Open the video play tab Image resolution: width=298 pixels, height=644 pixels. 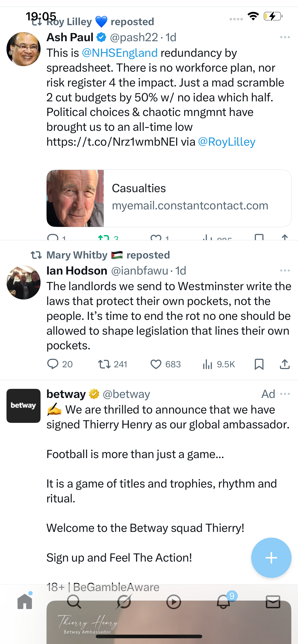173,602
